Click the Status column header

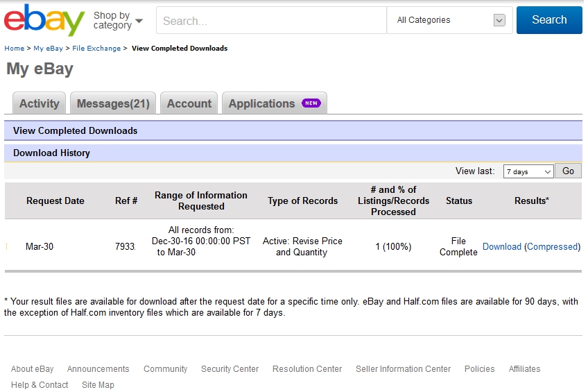point(458,201)
